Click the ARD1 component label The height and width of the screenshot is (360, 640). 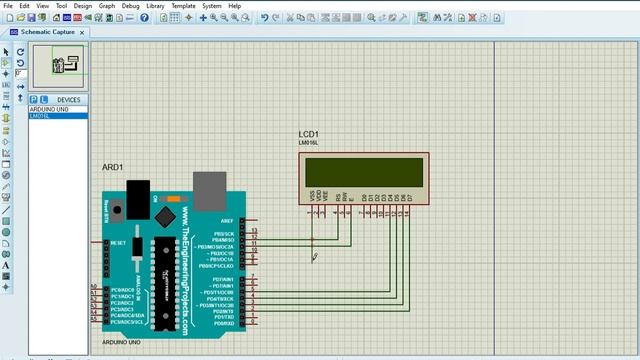tap(112, 167)
